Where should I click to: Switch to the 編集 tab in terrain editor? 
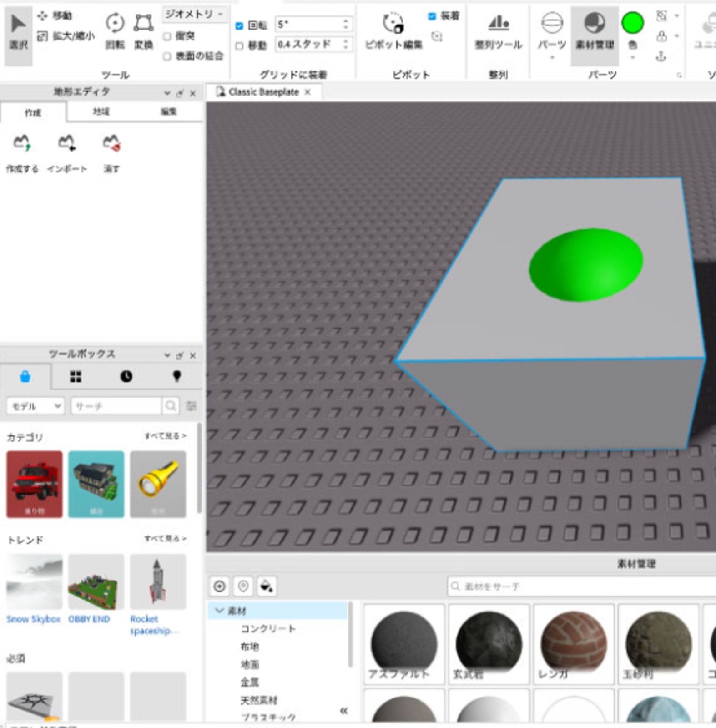168,111
